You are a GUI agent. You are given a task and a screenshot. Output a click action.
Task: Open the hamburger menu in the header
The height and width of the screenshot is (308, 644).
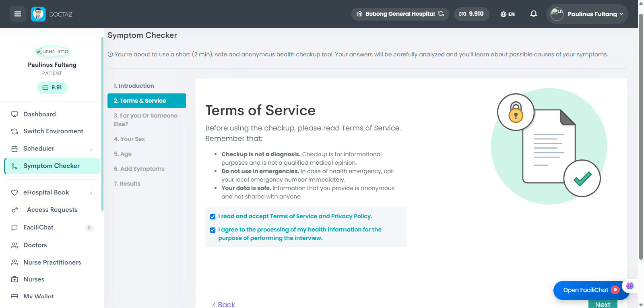(x=18, y=14)
